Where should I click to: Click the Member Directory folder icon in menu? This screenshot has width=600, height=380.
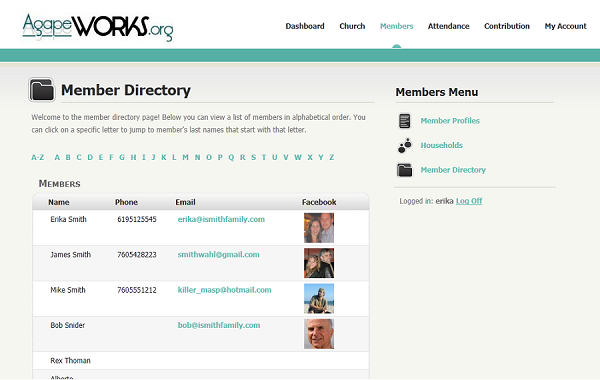click(x=404, y=170)
